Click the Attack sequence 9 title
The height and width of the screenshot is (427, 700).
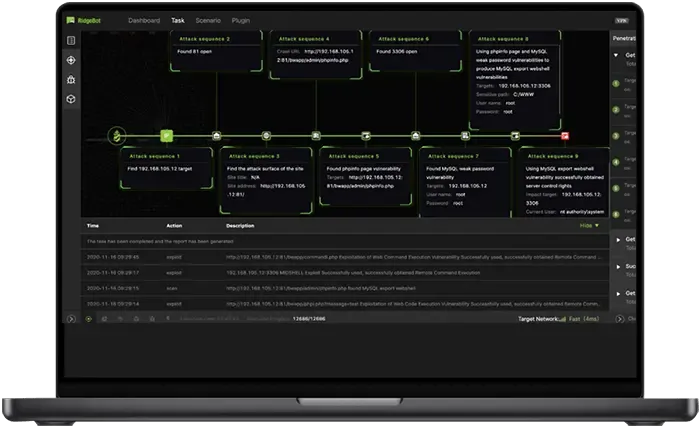tap(553, 156)
